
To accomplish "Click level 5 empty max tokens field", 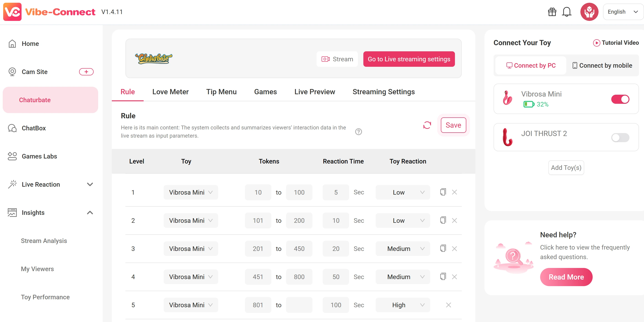I will (299, 305).
